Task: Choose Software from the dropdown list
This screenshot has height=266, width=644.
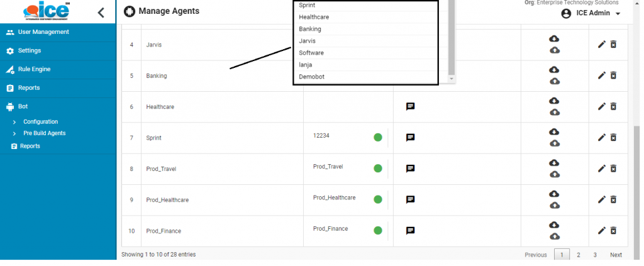Action: click(311, 53)
